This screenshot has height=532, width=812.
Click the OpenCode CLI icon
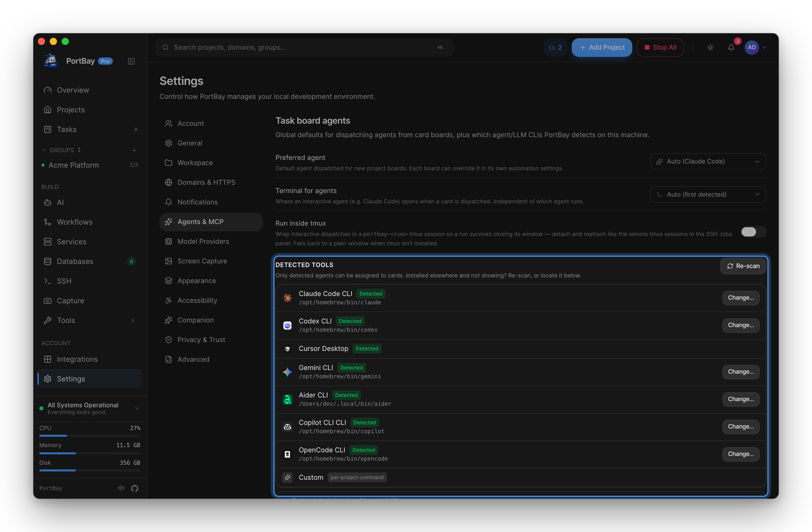(288, 454)
